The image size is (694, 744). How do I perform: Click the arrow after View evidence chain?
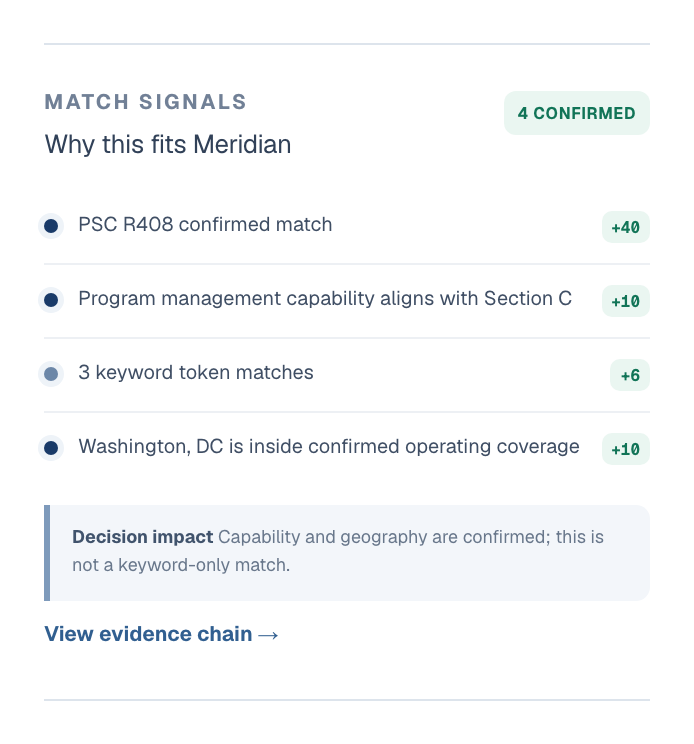pos(268,635)
